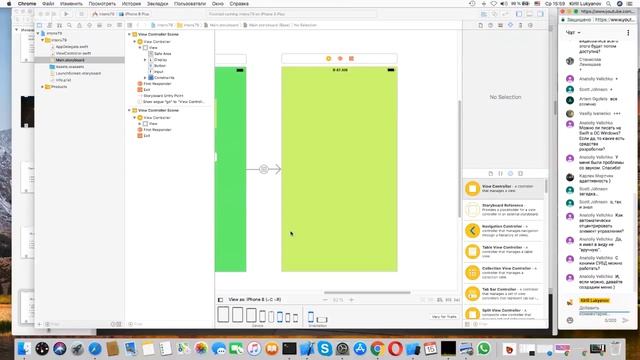Show the File template library tab
Screen dimensions: 640x360
[x=491, y=173]
